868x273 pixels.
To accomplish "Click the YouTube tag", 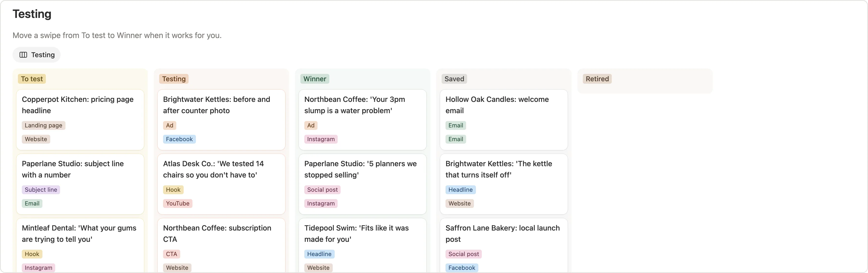I will 178,204.
